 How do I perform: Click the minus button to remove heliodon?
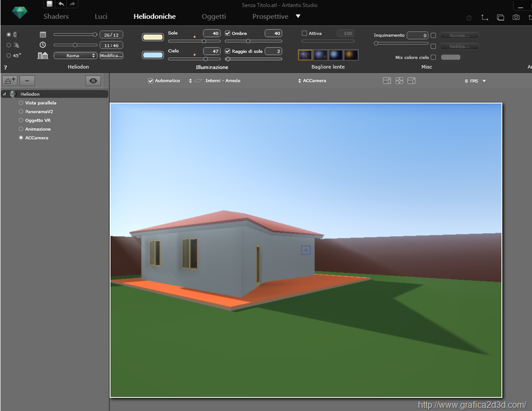coord(27,81)
